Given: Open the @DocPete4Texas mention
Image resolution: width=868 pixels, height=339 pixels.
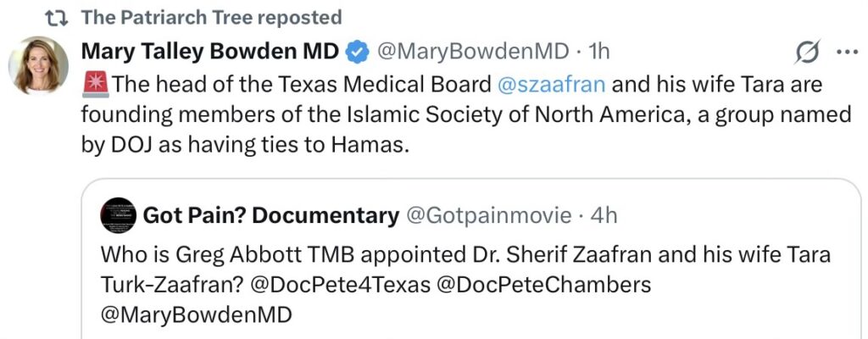Looking at the screenshot, I should pos(339,285).
